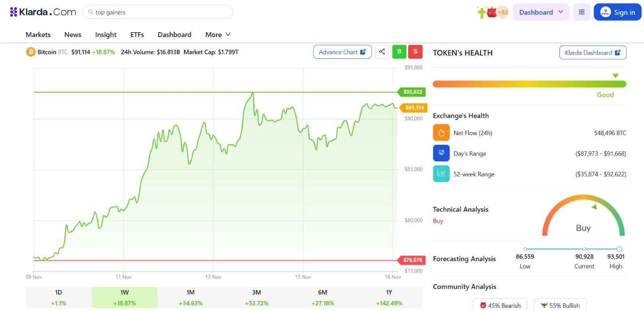Click the 13 Nov date axis label
Viewport: 644px width, 311px height.
[213, 277]
